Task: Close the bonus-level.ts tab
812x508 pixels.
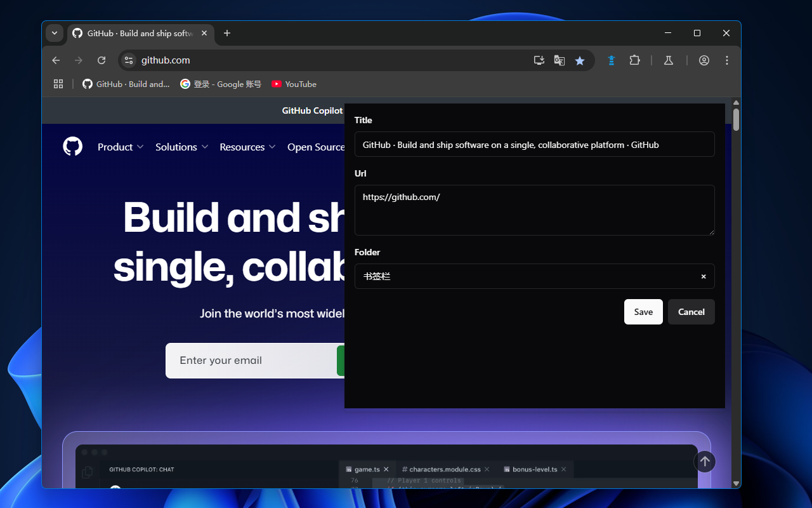Action: coord(563,469)
